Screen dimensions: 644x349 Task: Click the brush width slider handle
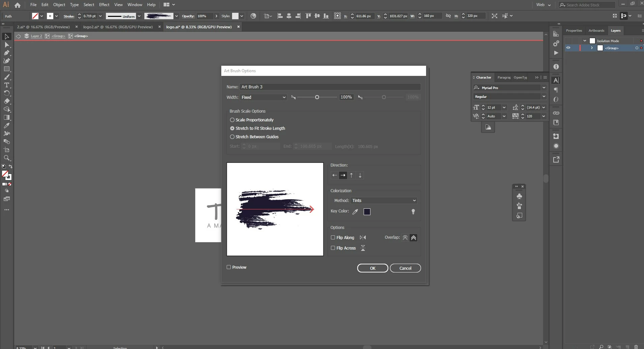click(x=317, y=97)
